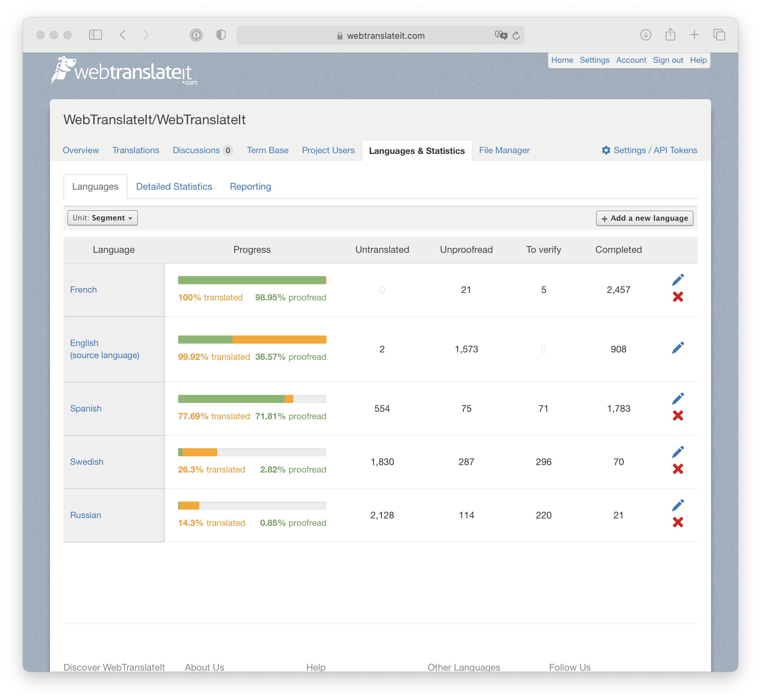Screen dimensions: 761x700
Task: Open the English (source language) link
Action: click(105, 349)
